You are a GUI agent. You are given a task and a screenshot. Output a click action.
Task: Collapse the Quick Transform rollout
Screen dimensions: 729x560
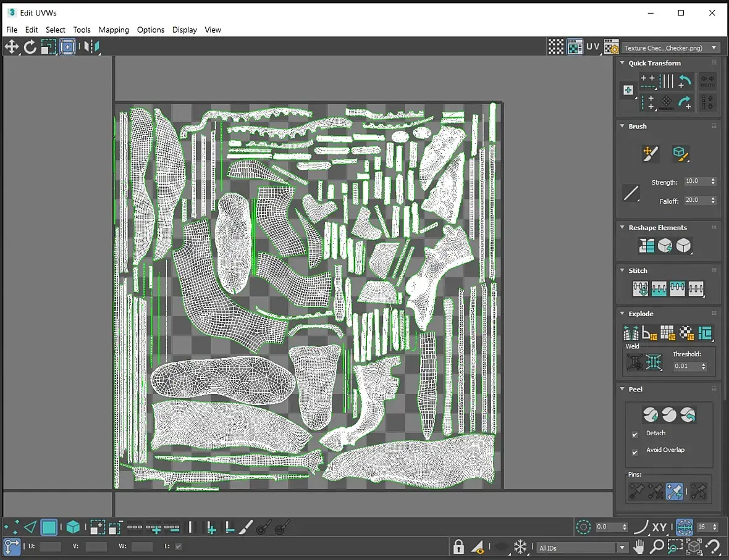(x=622, y=63)
